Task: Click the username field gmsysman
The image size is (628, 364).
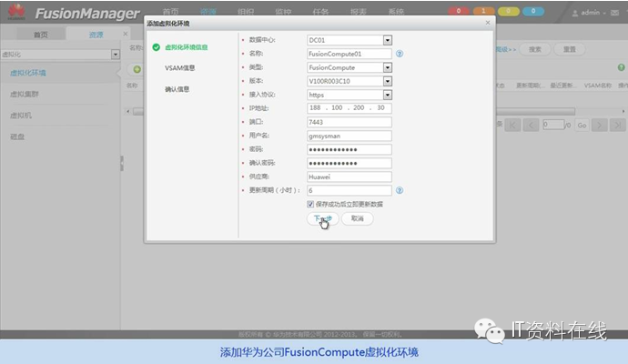Action: (x=349, y=136)
